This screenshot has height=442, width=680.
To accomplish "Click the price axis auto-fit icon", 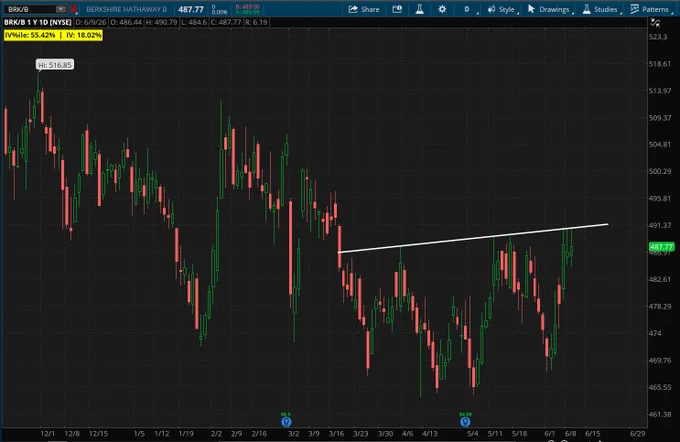I will point(655,23).
